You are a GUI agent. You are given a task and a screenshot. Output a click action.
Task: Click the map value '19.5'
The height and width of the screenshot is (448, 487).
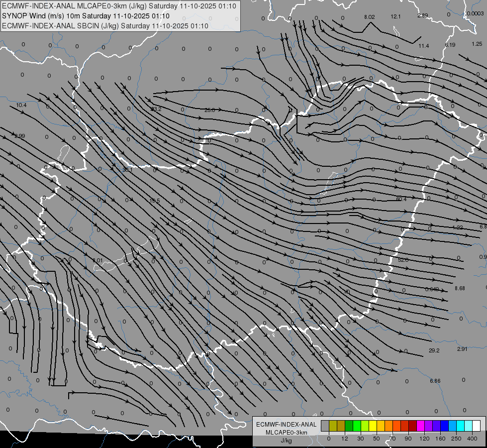[155, 201]
